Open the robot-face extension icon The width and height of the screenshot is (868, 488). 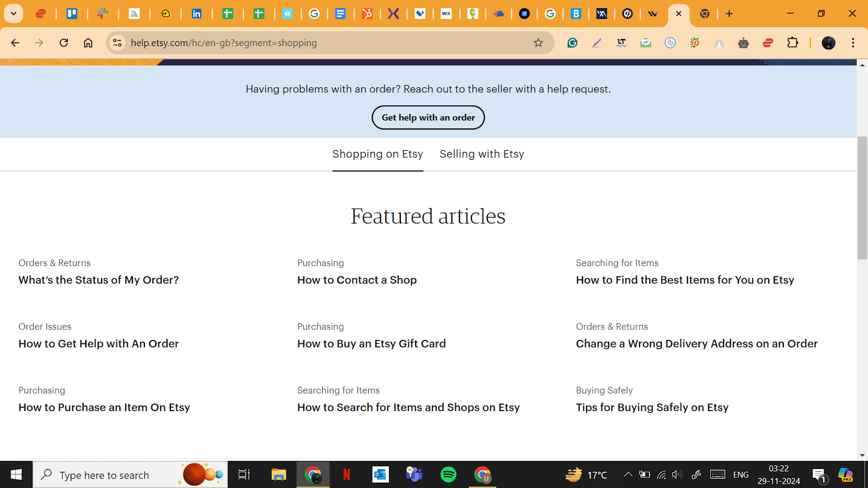click(743, 43)
